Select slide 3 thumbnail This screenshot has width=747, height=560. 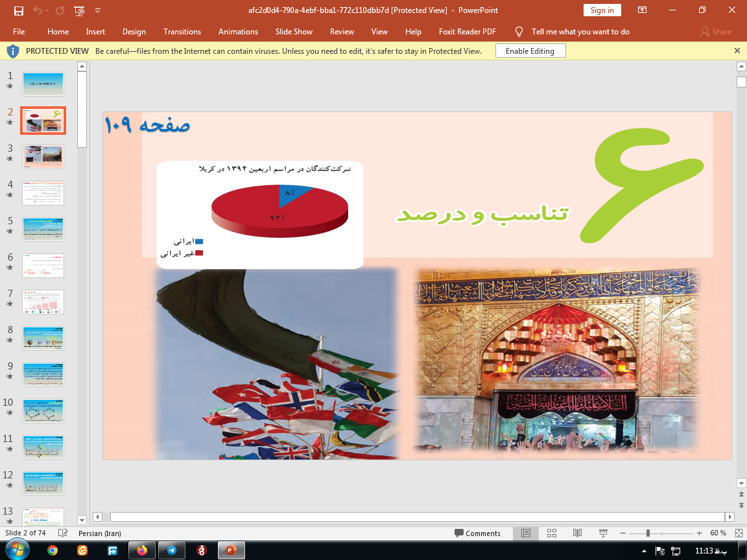(43, 156)
